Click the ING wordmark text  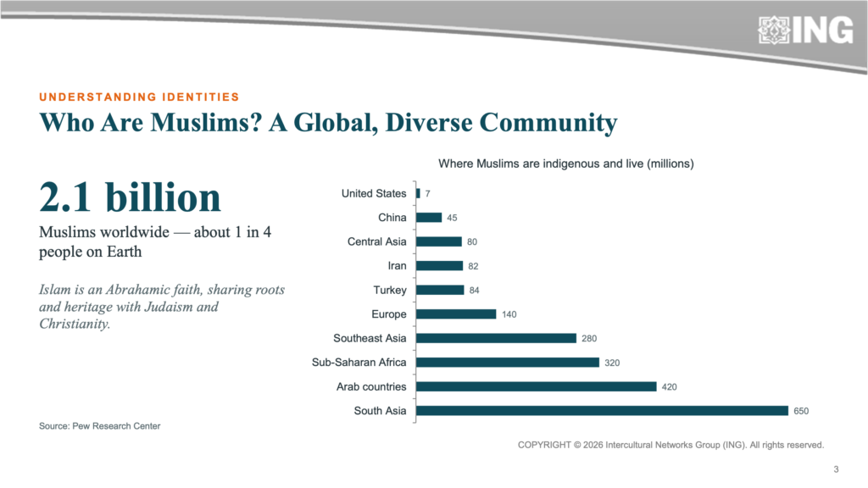point(823,30)
